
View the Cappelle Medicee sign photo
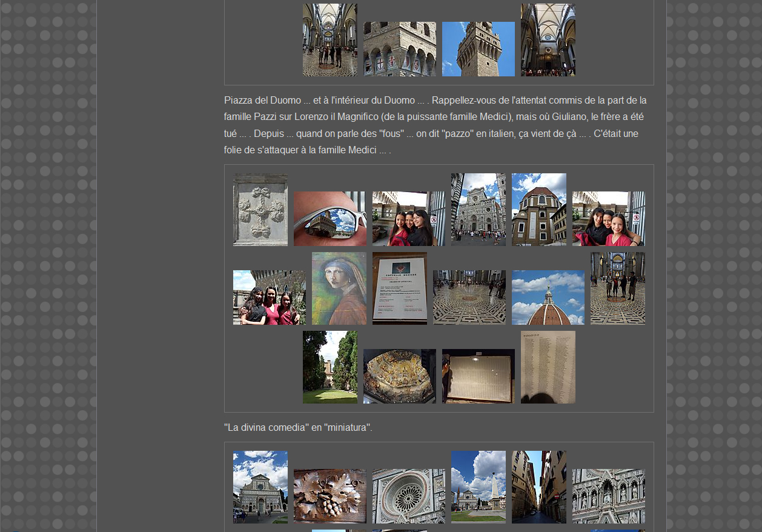coord(399,288)
